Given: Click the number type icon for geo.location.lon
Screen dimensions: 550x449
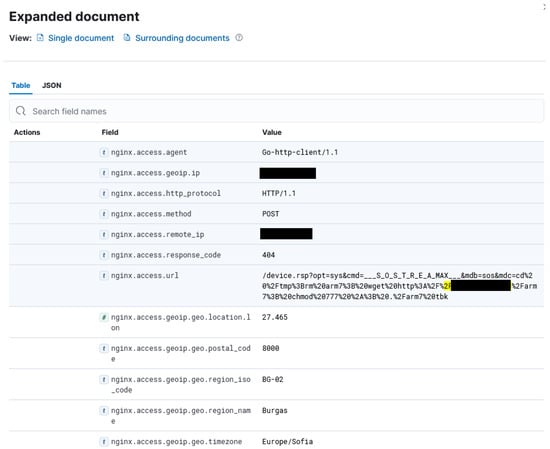Looking at the screenshot, I should click(x=104, y=317).
